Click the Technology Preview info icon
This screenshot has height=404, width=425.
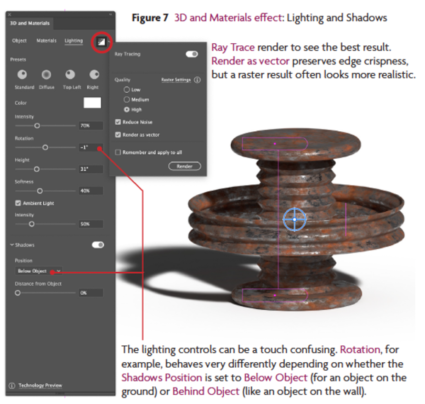(12, 386)
